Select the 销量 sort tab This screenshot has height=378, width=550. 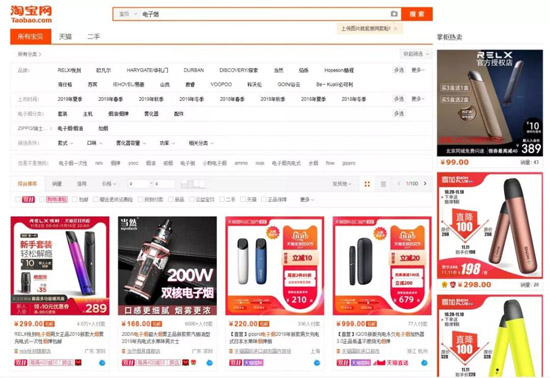(x=57, y=184)
